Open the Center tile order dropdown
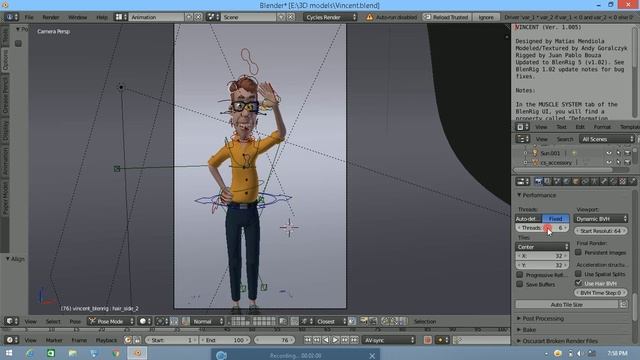 point(542,247)
